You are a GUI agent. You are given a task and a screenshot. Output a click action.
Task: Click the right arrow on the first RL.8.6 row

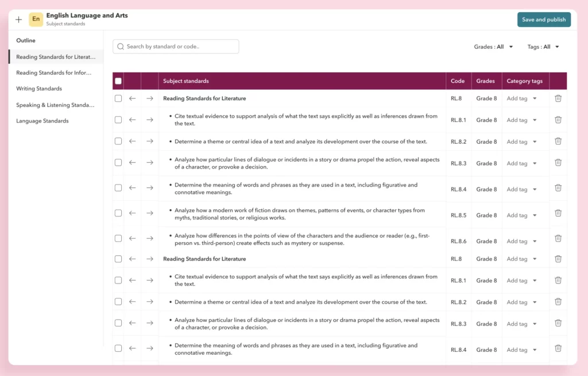[x=150, y=239]
